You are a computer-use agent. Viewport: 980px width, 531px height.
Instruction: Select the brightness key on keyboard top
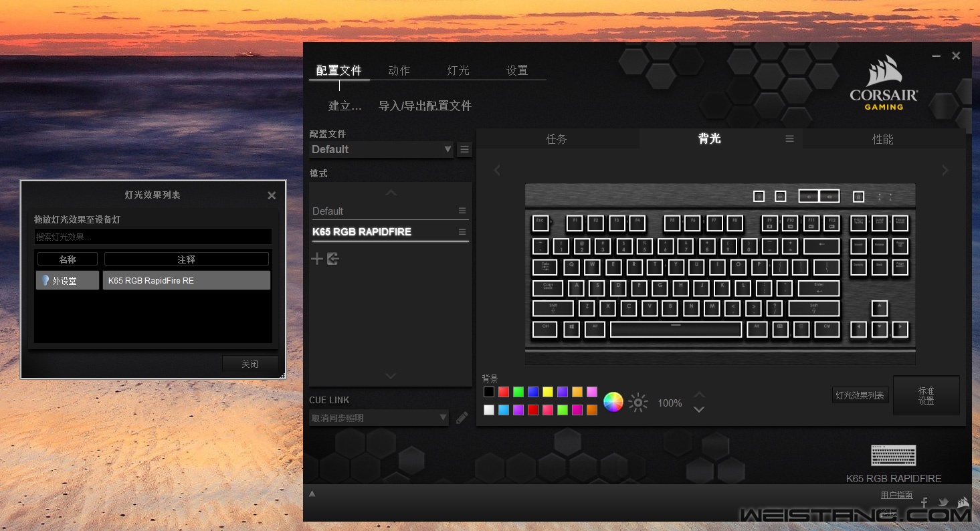[x=759, y=196]
